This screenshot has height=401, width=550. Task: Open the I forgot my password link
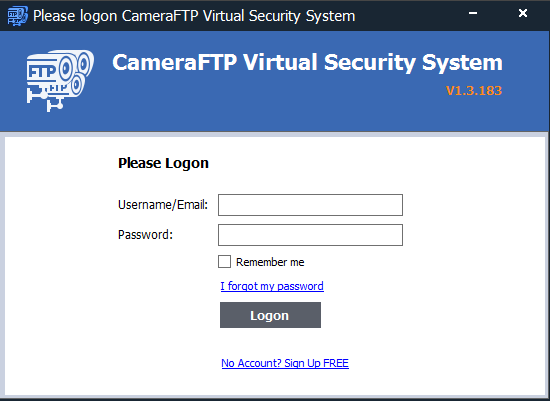point(272,286)
